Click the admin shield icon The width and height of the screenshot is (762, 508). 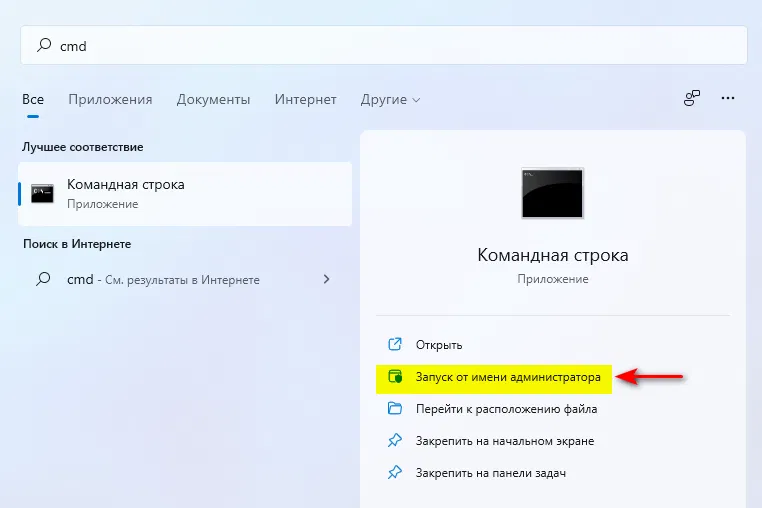(x=395, y=376)
